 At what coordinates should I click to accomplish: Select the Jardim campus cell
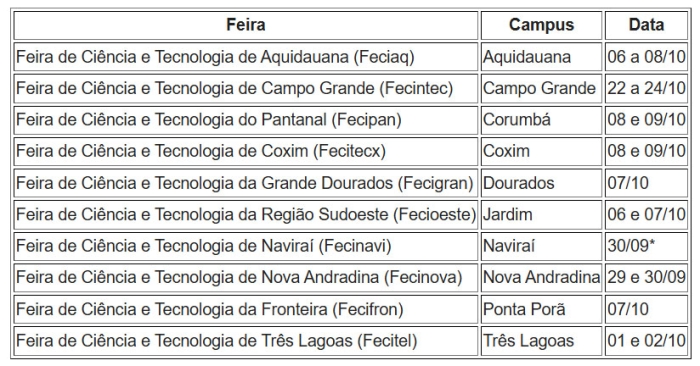pos(541,214)
